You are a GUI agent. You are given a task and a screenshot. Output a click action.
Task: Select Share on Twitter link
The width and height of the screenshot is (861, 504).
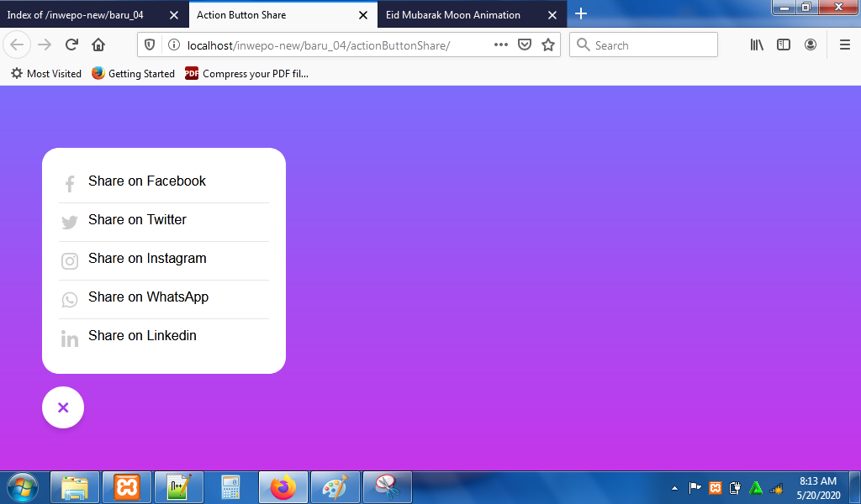[137, 219]
